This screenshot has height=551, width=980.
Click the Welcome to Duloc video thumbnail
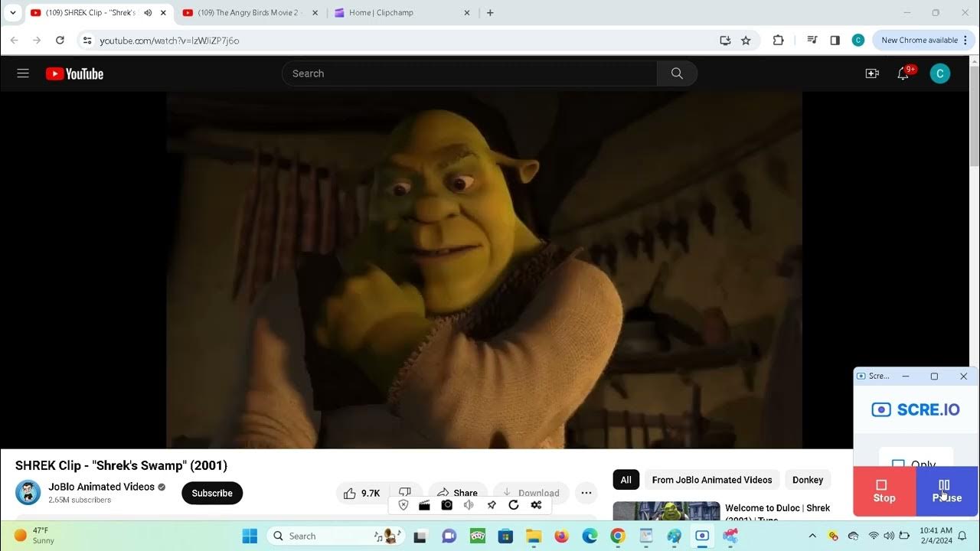[667, 511]
